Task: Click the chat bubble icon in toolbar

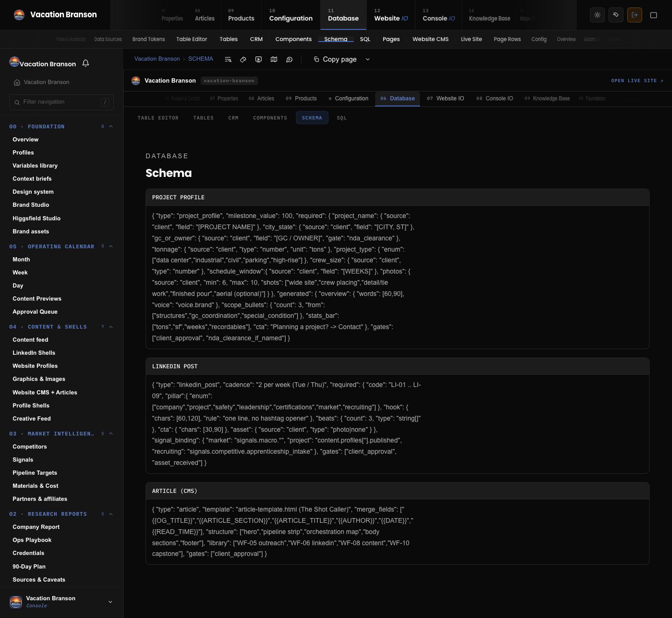Action: [289, 59]
